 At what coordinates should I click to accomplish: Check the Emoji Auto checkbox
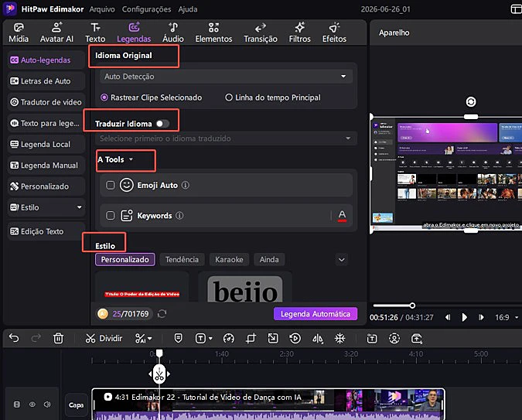[110, 185]
